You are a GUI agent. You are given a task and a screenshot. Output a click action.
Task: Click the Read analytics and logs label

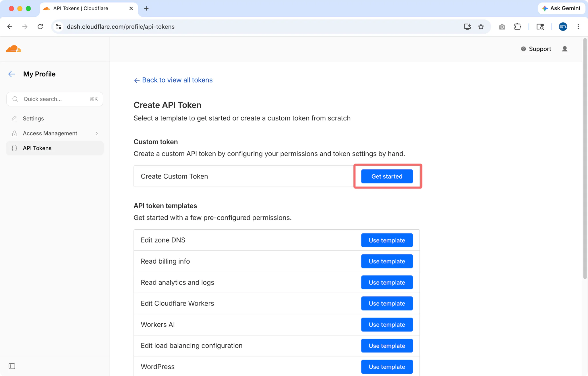click(x=177, y=282)
